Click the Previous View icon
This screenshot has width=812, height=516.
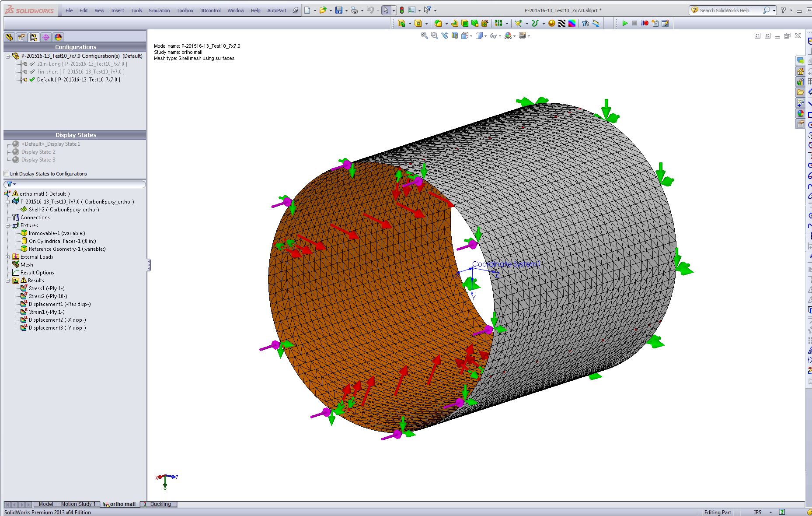(445, 35)
